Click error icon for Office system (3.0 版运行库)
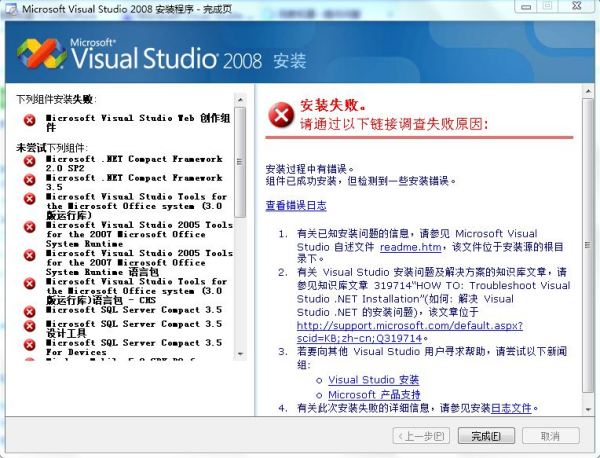This screenshot has width=600, height=458. coord(29,199)
